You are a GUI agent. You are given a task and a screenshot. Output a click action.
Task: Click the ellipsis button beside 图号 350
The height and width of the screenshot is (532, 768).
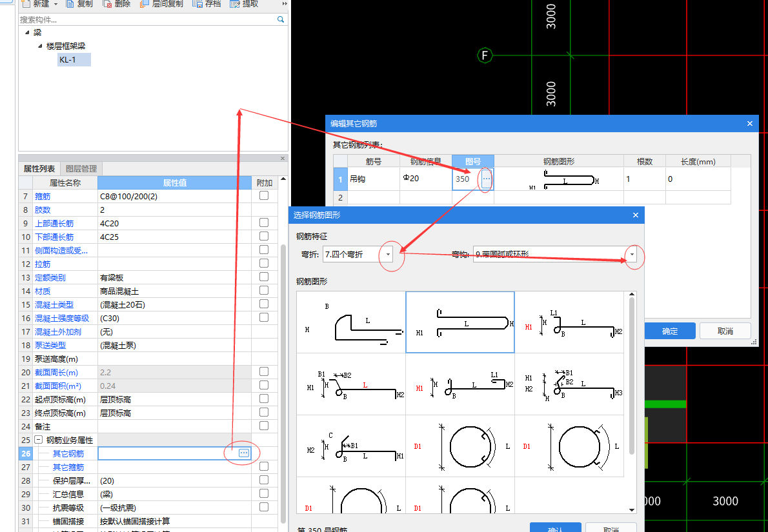point(486,179)
